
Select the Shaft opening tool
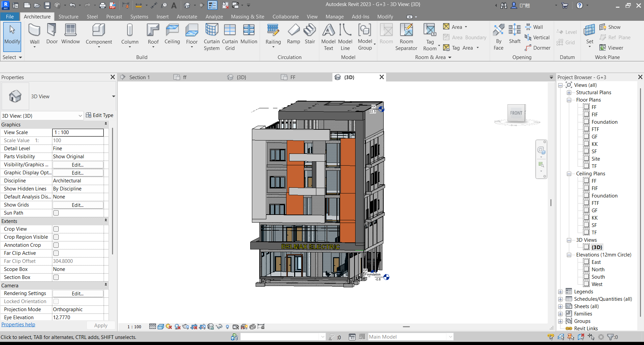click(x=515, y=34)
